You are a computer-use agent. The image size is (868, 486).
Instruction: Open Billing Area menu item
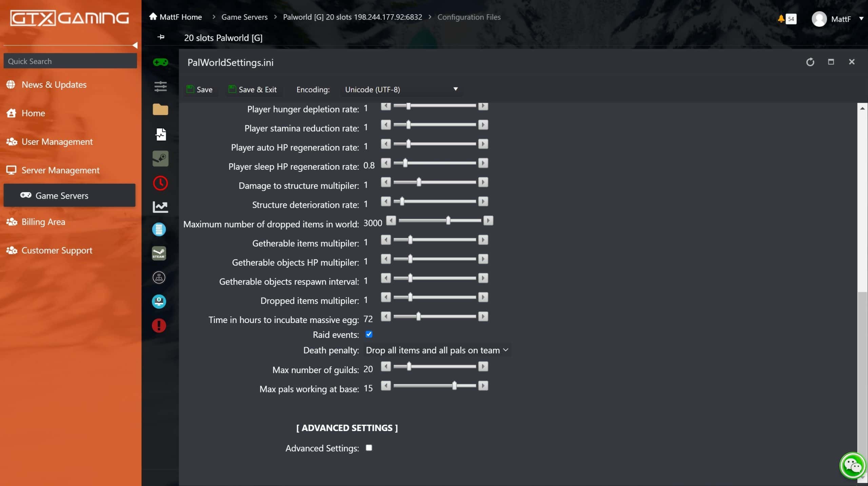[43, 222]
